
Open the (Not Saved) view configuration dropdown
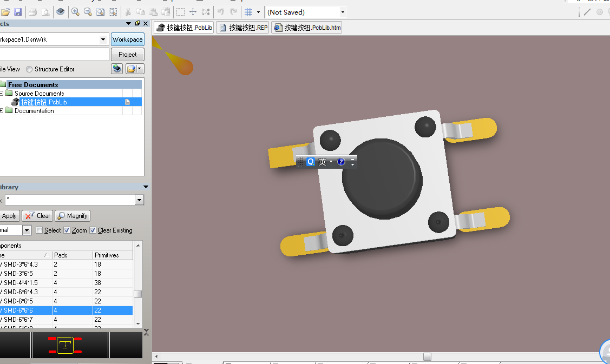coord(342,12)
